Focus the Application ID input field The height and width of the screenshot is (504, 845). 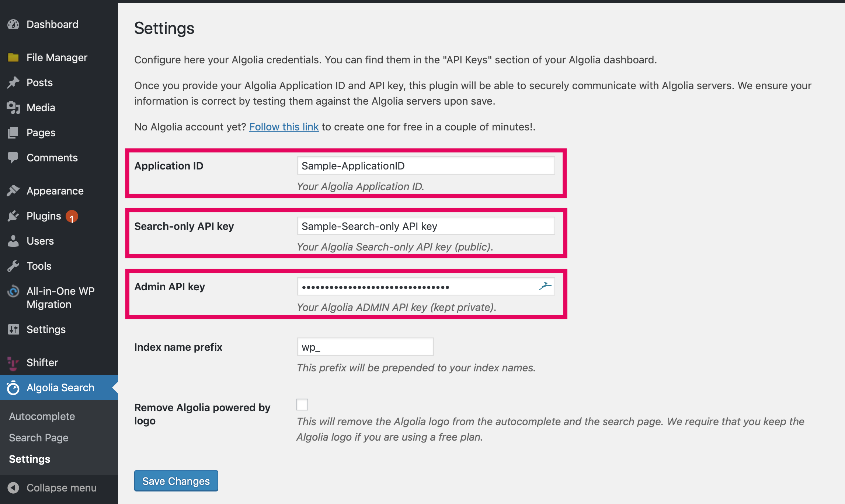426,166
